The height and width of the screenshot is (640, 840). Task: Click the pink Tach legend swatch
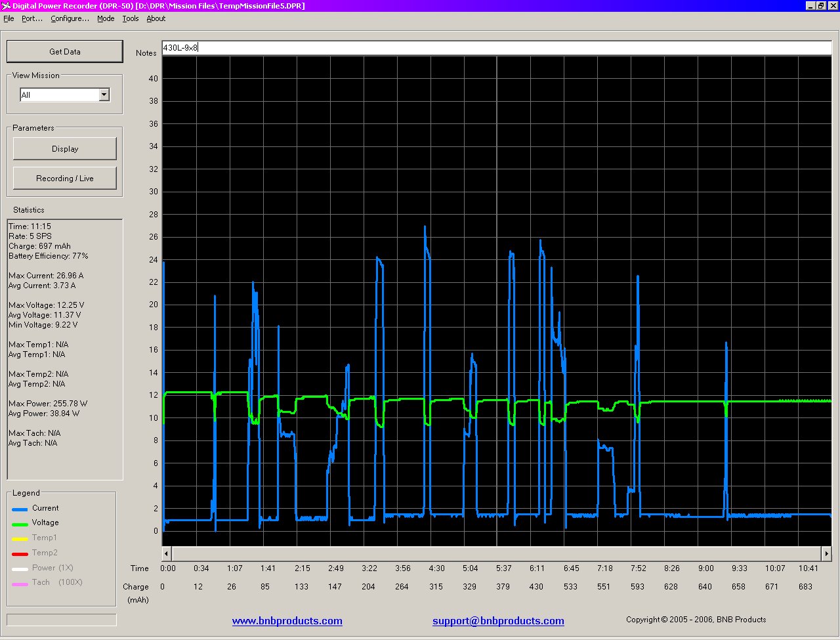(x=20, y=584)
